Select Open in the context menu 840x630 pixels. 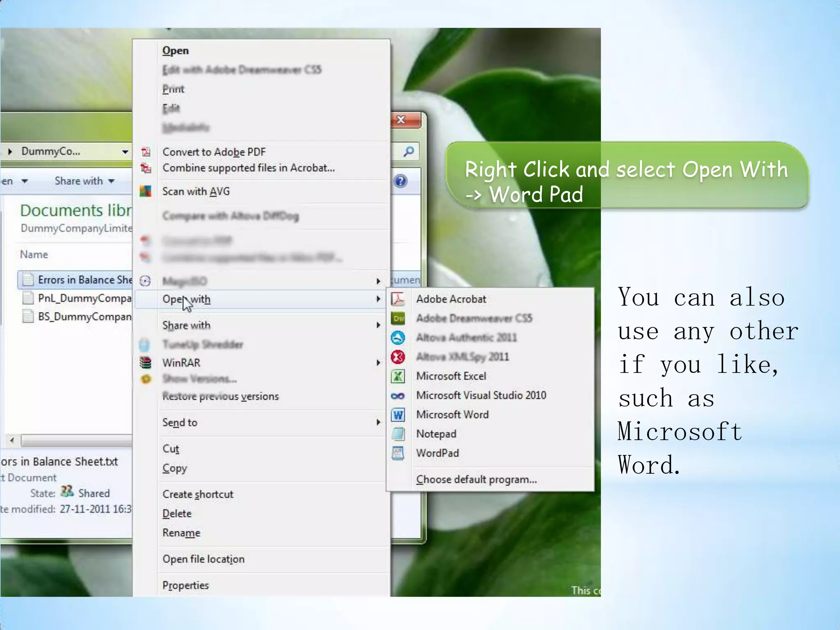[x=176, y=50]
